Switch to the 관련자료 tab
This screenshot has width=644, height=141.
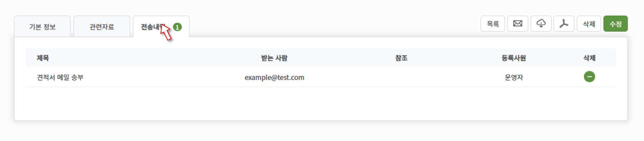[x=102, y=27]
